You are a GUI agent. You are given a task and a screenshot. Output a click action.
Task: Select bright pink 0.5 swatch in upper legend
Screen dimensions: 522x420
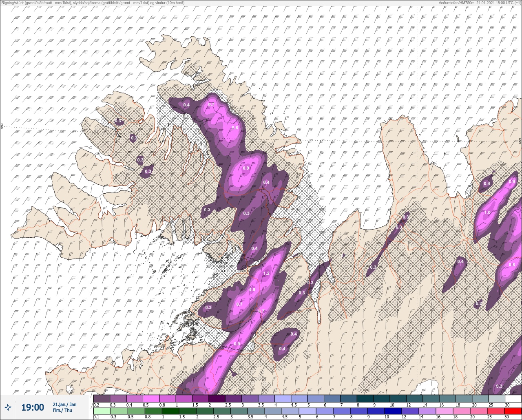(x=151, y=398)
